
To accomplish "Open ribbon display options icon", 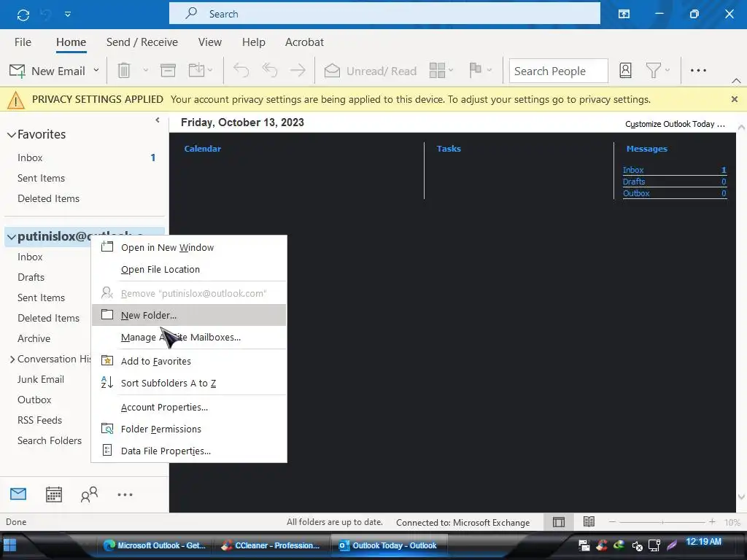I will tap(624, 15).
